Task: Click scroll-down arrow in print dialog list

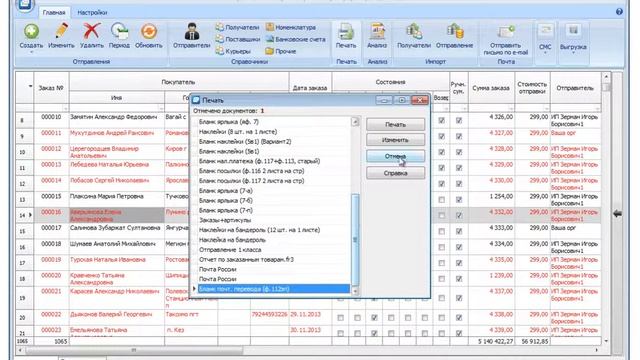Action: point(355,291)
